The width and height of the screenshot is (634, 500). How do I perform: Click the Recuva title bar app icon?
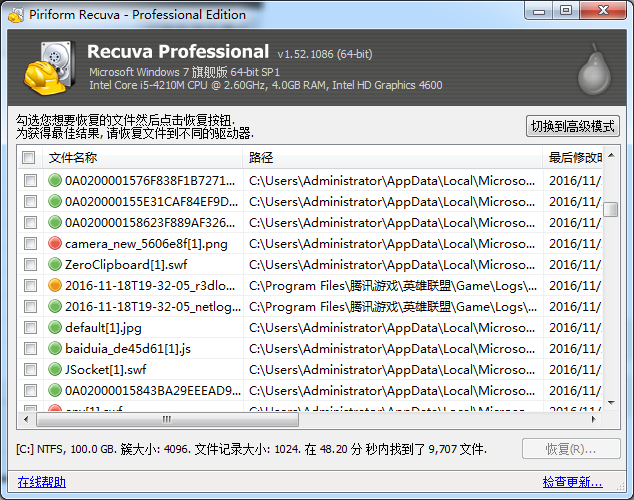click(16, 15)
